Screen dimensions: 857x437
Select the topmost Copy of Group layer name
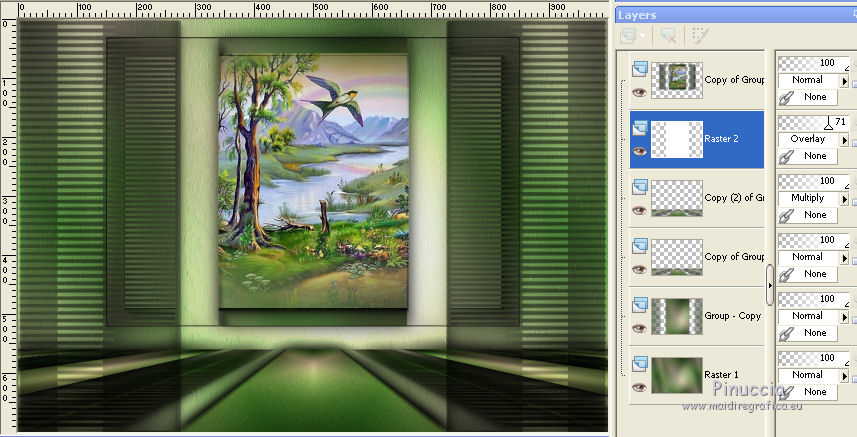tap(734, 80)
